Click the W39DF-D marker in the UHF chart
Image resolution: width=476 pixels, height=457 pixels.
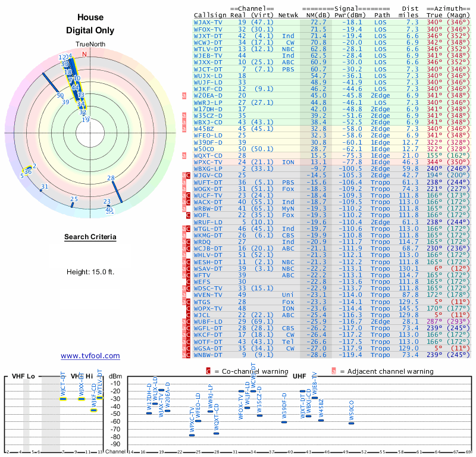click(x=284, y=422)
